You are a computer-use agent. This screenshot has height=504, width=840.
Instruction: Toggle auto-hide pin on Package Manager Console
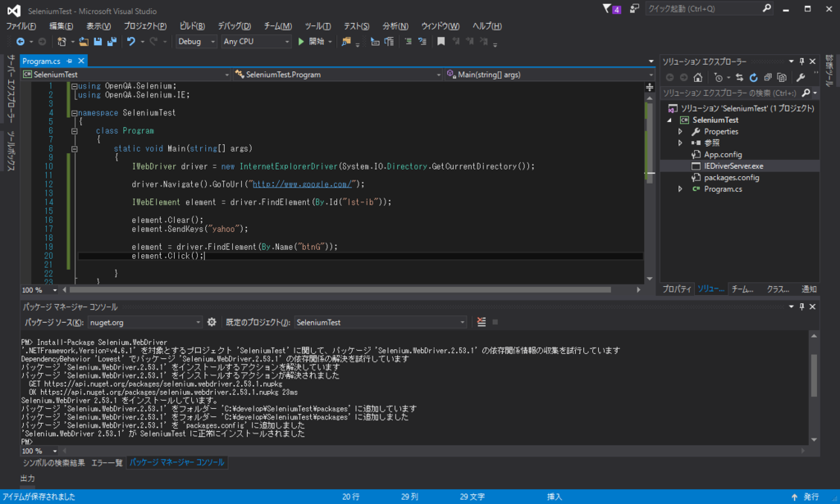pyautogui.click(x=801, y=306)
